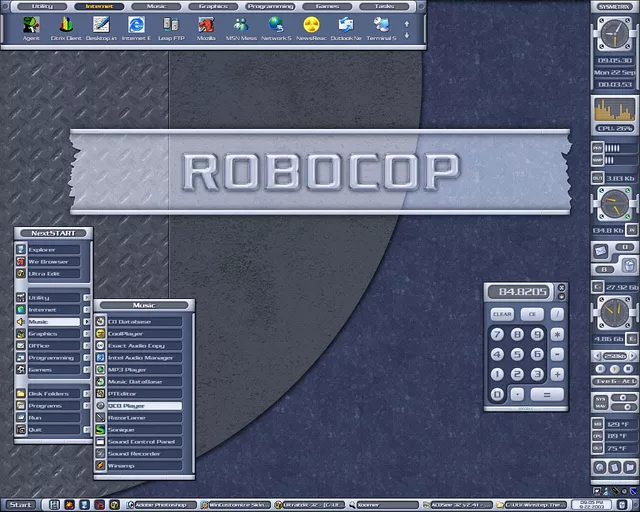Click the document button in SysMetrix bottom row
This screenshot has width=640, height=512.
pyautogui.click(x=615, y=467)
